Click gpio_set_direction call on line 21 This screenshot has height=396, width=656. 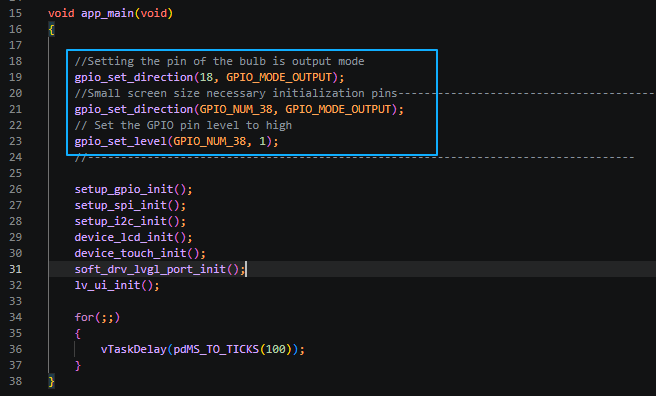[133, 110]
